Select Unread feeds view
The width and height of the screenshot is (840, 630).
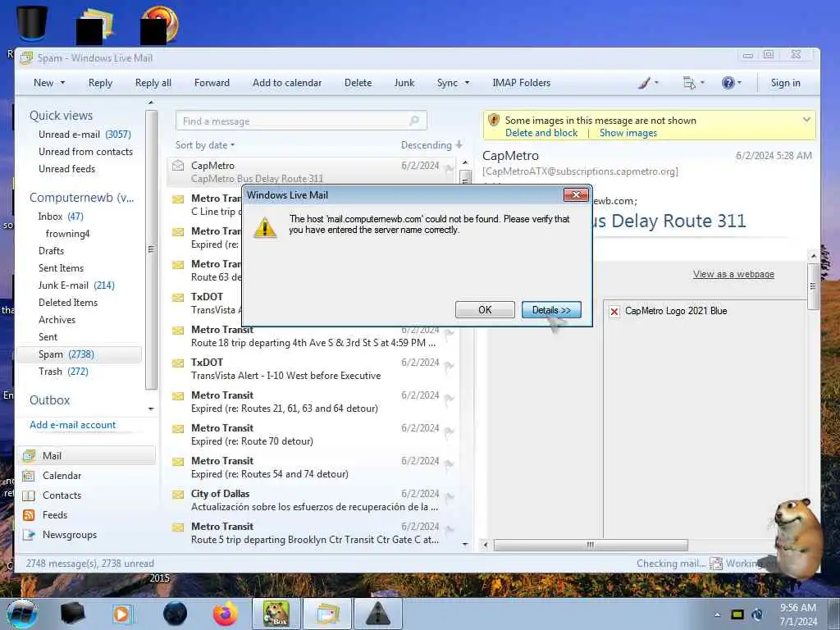click(x=66, y=169)
